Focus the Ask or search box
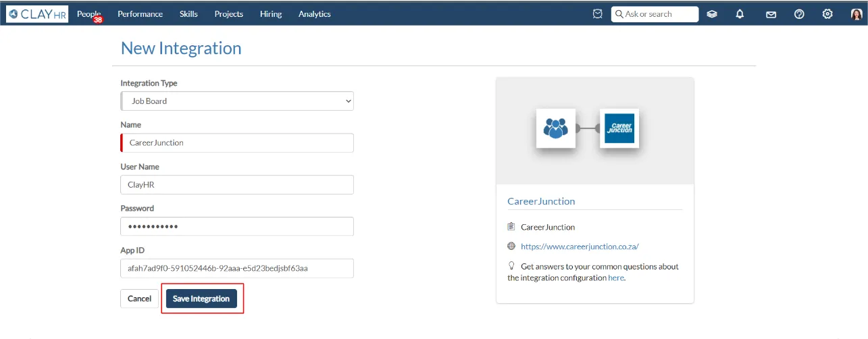The width and height of the screenshot is (868, 339). pos(655,14)
